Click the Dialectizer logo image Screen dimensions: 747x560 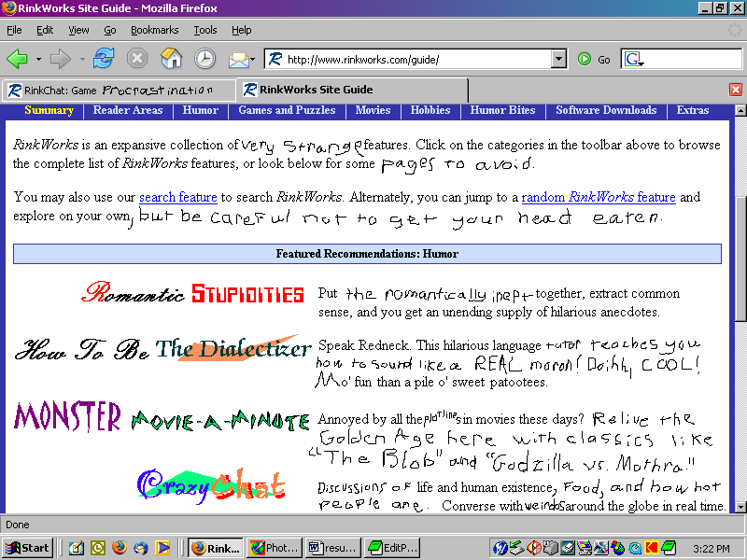234,348
